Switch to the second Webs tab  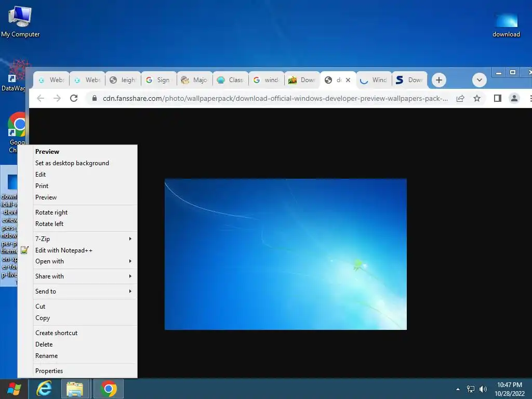pyautogui.click(x=87, y=80)
